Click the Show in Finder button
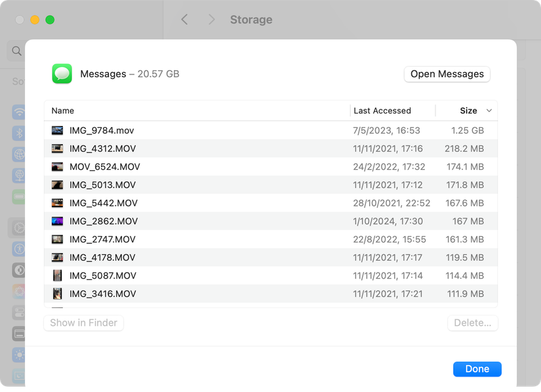Screen dimensions: 541x392 coord(83,323)
